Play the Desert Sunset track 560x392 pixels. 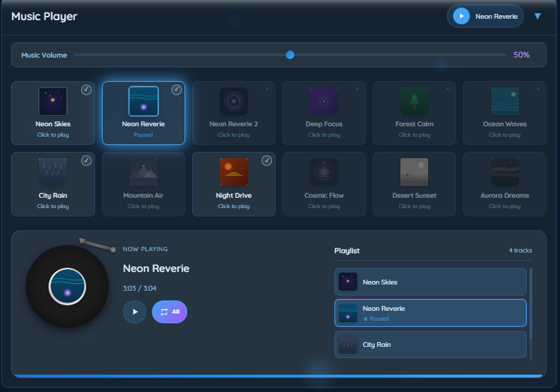coord(414,184)
